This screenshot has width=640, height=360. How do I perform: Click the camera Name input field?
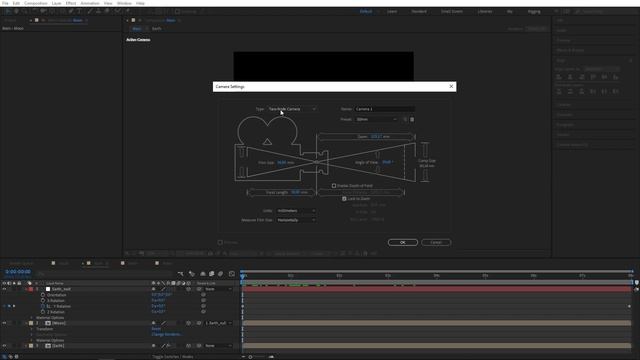pos(384,109)
